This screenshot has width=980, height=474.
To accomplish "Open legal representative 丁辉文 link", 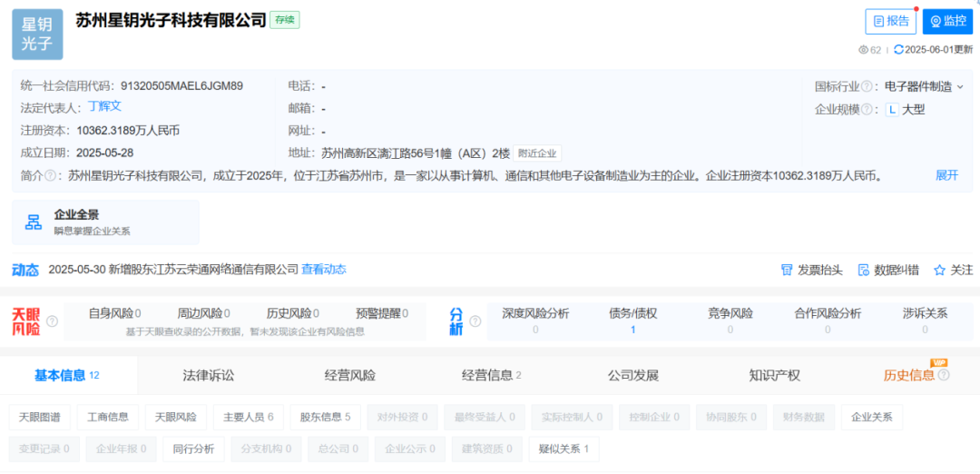I will (x=104, y=107).
